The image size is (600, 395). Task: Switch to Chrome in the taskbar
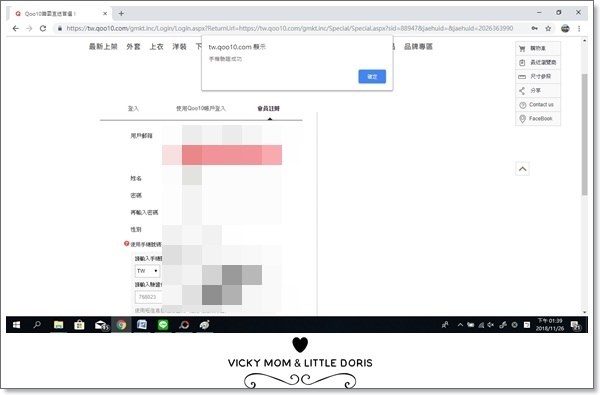121,325
